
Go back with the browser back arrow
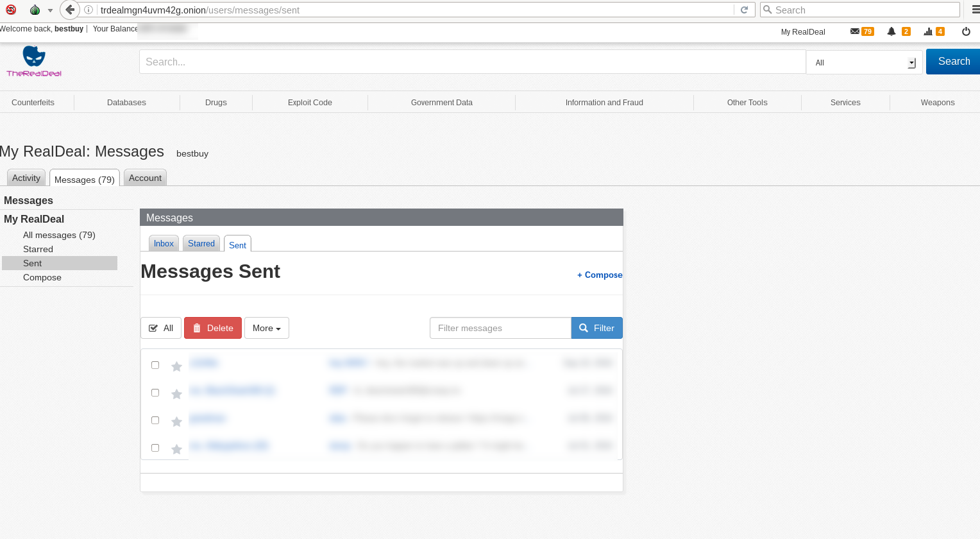(x=70, y=10)
